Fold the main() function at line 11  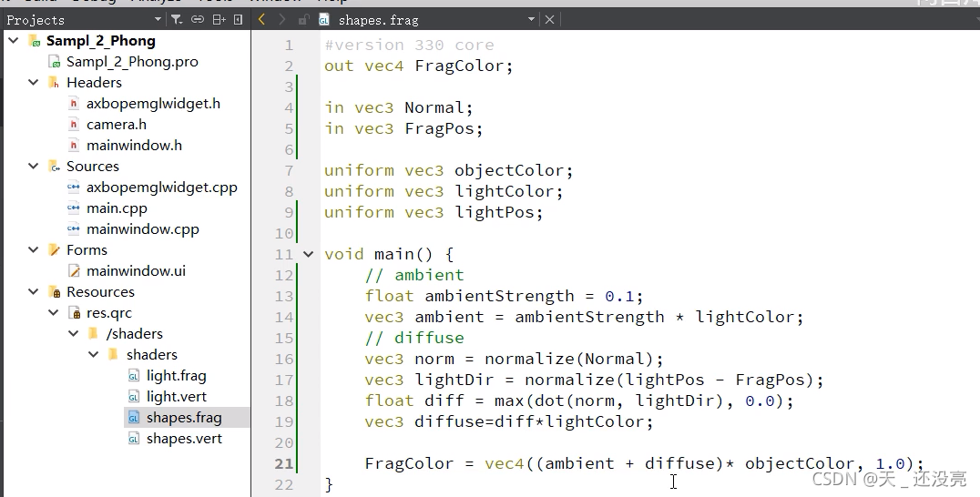307,255
